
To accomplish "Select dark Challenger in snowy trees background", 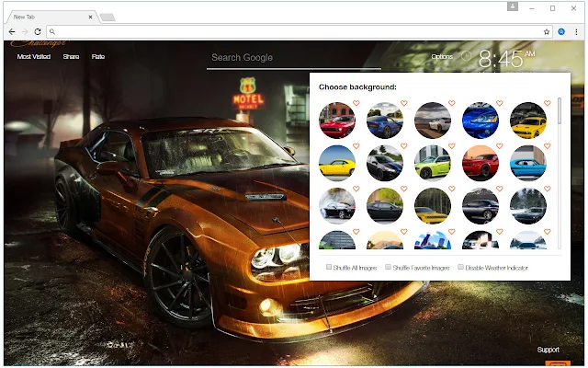I will (528, 206).
